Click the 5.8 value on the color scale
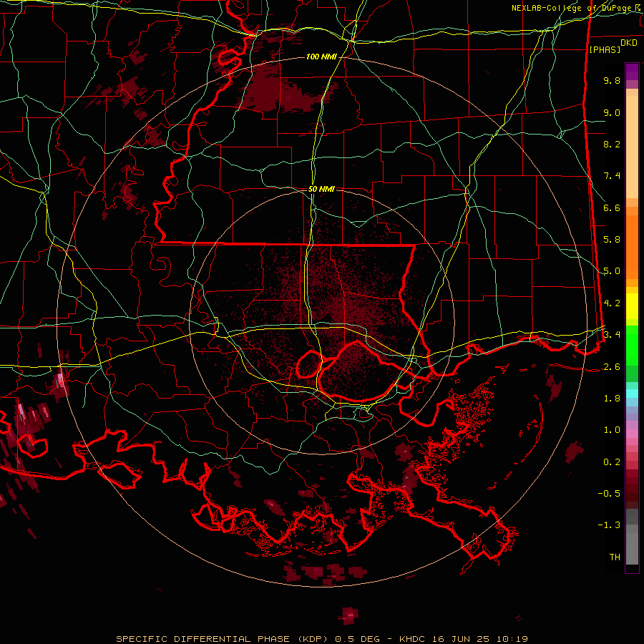 point(612,240)
